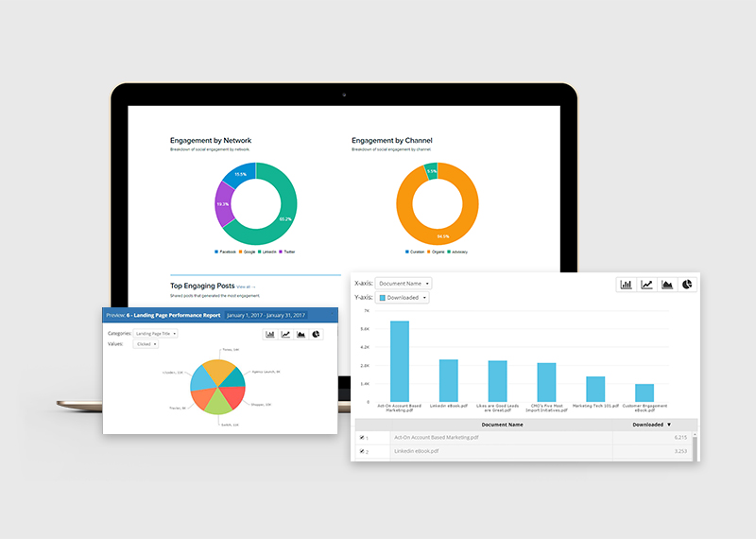756x539 pixels.
Task: Select line chart icon in Landing Page report
Action: (285, 334)
